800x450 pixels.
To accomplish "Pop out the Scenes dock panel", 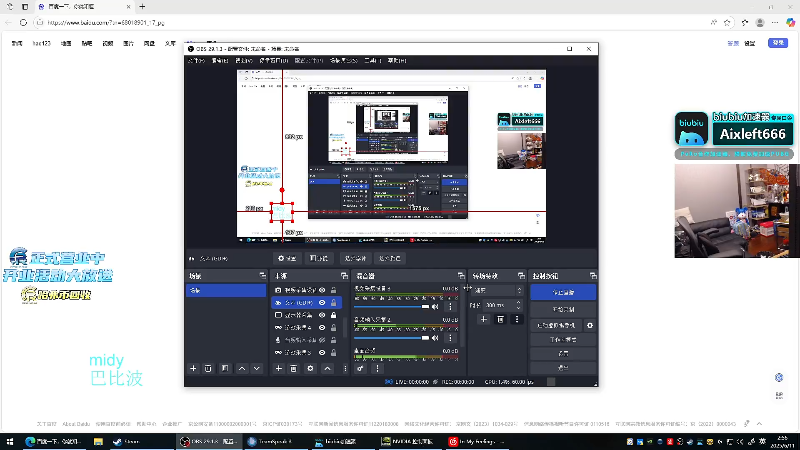I will (263, 276).
